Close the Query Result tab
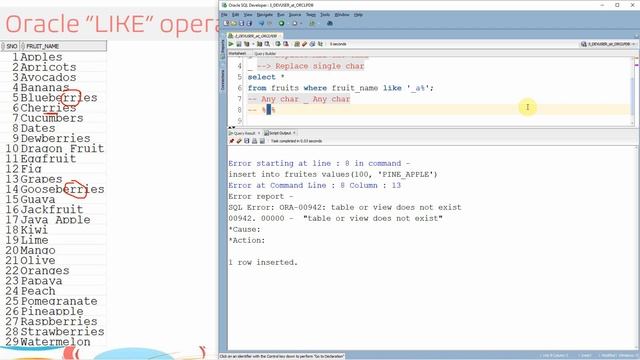The image size is (640, 360). 259,133
